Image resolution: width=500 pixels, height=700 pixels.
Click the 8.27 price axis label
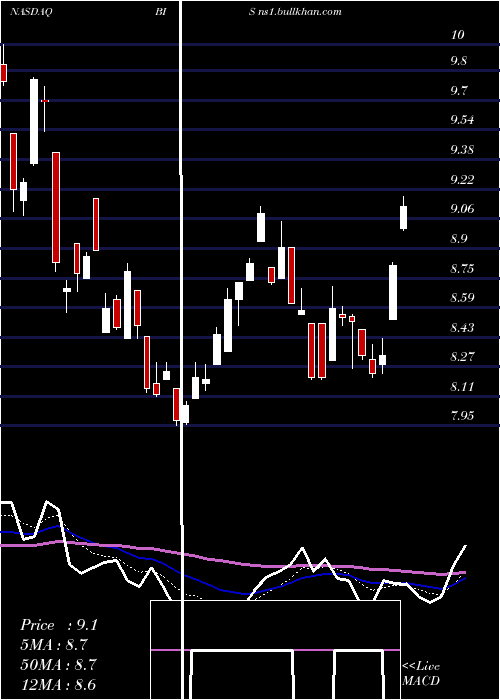click(462, 357)
